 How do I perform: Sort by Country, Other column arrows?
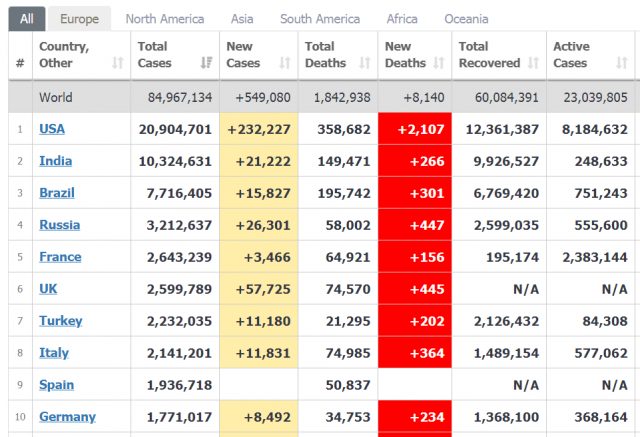(118, 63)
